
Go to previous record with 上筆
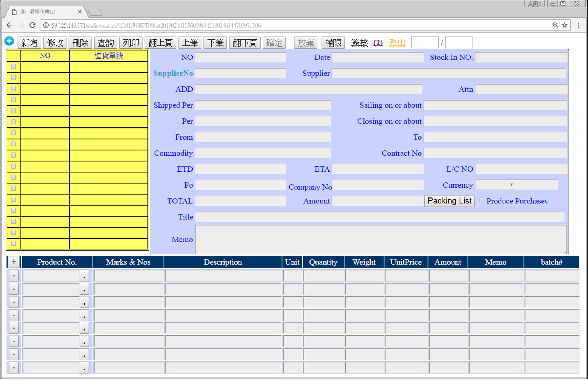pos(190,43)
